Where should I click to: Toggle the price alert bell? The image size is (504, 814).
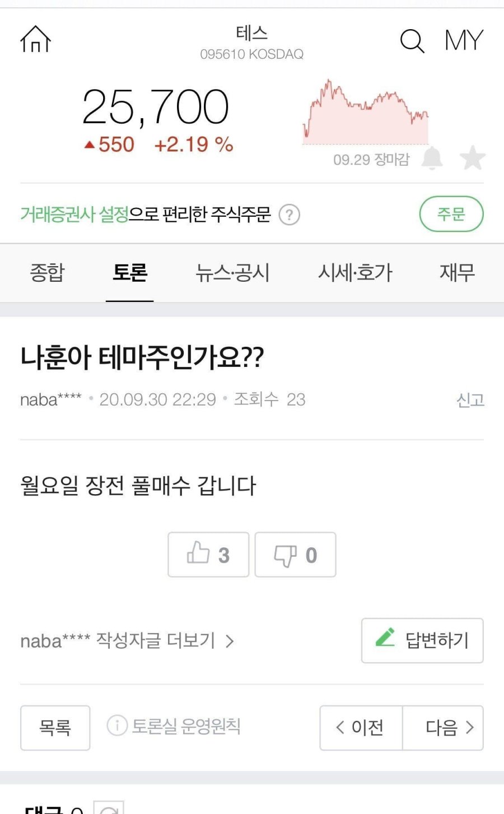[432, 158]
